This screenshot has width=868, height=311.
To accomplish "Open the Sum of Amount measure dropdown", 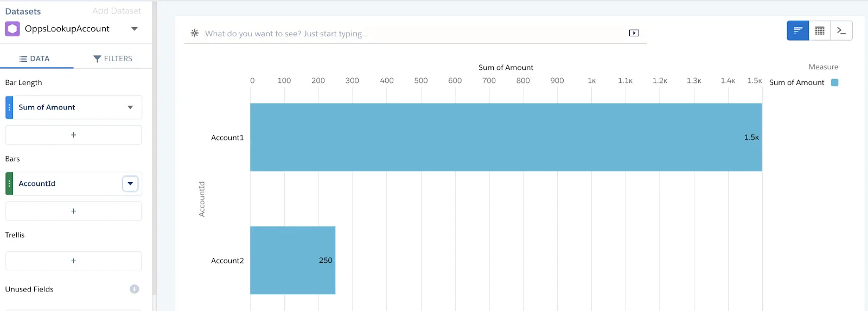I will coord(130,107).
